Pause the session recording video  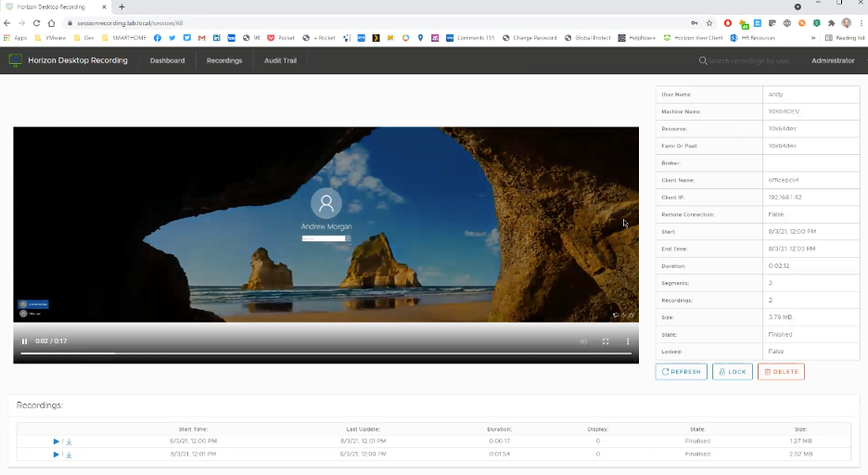(x=24, y=341)
